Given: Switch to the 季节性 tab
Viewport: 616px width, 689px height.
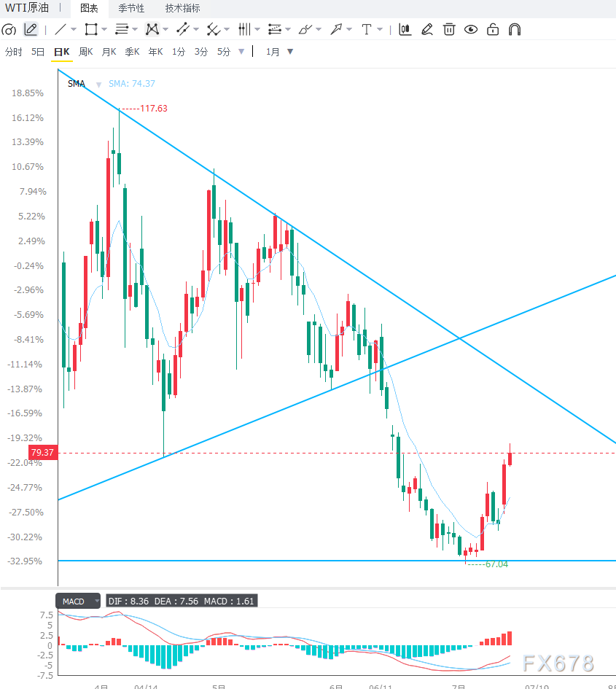Looking at the screenshot, I should click(x=131, y=8).
